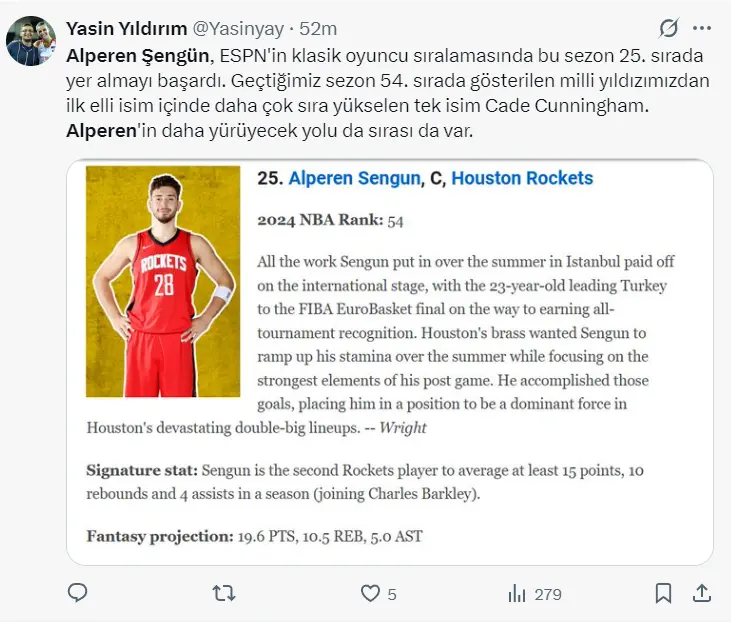Open the three-dot more options menu
Viewport: 731px width, 622px height.
(x=706, y=28)
